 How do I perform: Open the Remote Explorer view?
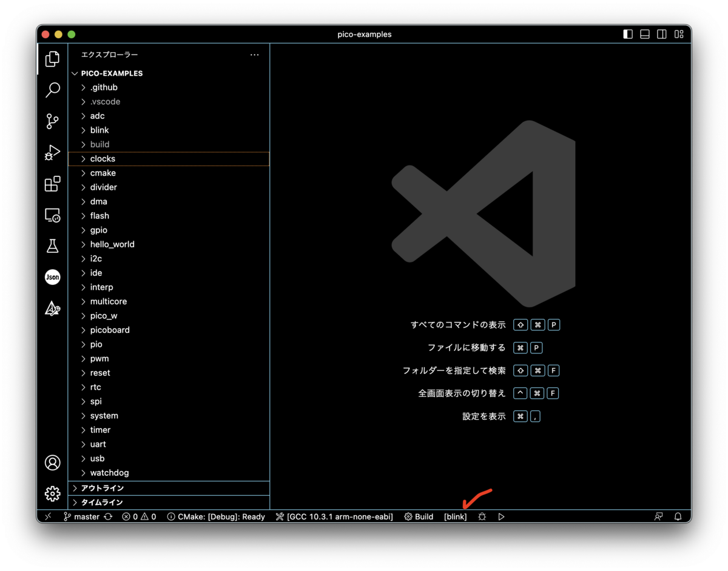53,215
